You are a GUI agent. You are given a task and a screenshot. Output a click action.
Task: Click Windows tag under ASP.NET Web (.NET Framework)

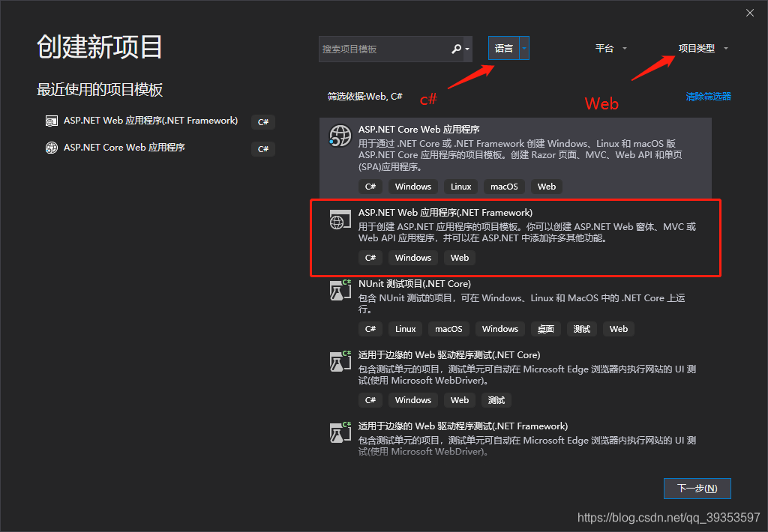point(413,258)
